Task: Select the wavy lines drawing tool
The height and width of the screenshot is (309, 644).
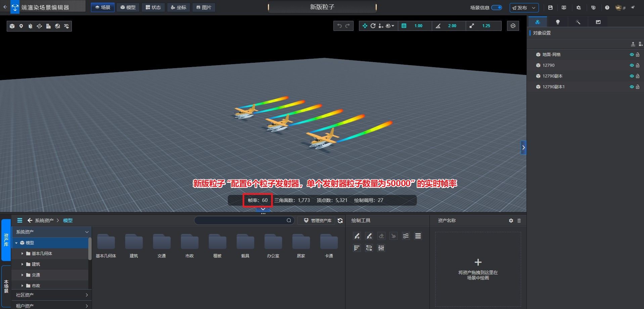Action: [406, 236]
